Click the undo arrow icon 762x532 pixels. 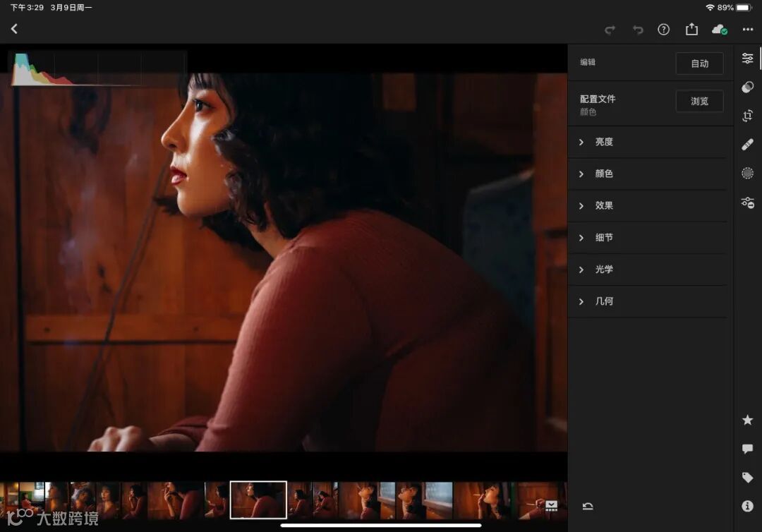pyautogui.click(x=638, y=30)
